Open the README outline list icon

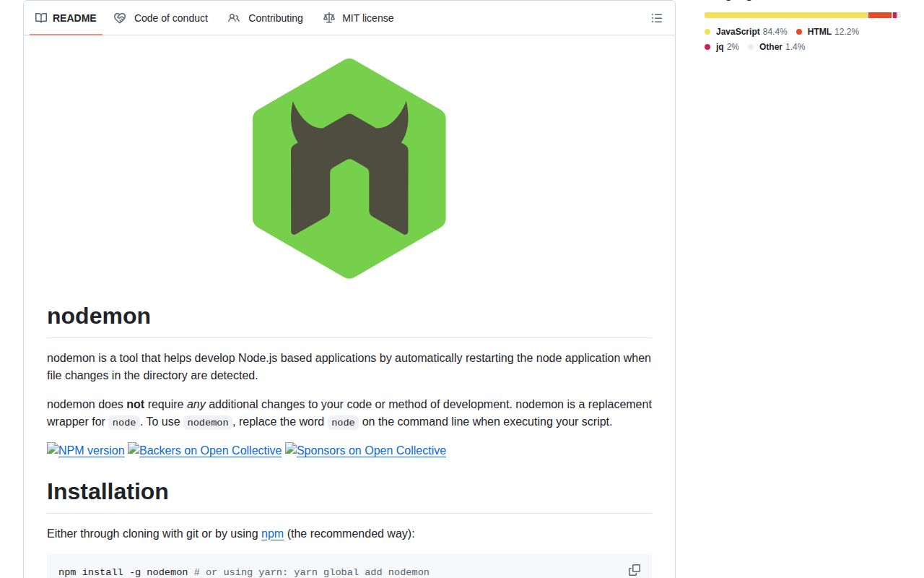(x=657, y=18)
